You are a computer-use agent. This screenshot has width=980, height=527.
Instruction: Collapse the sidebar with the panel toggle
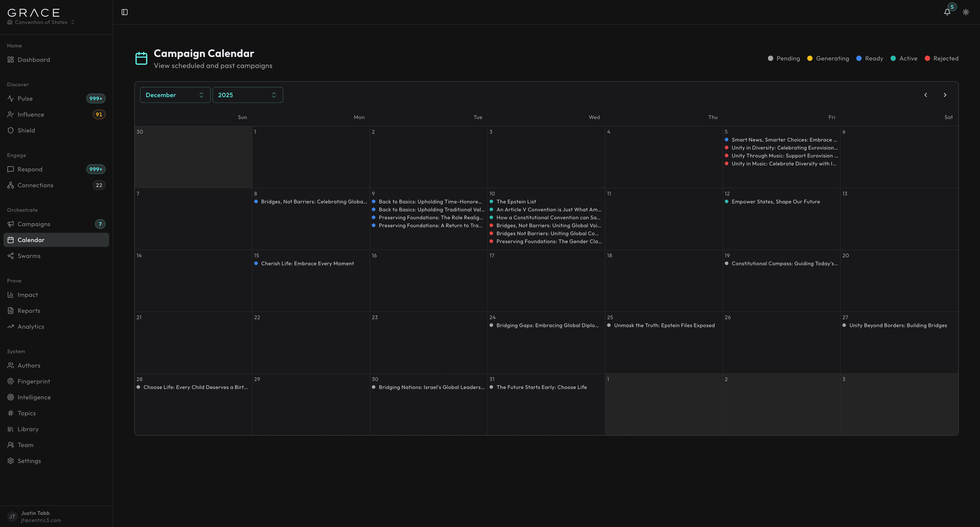coord(125,12)
